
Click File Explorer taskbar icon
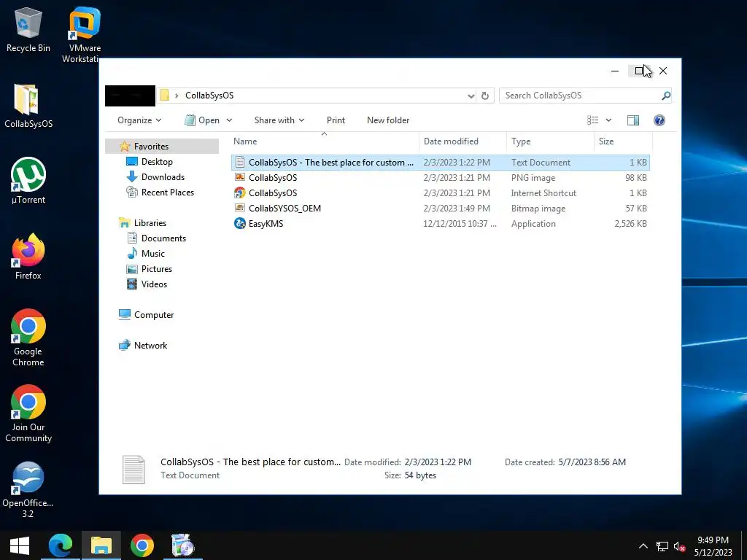point(101,545)
